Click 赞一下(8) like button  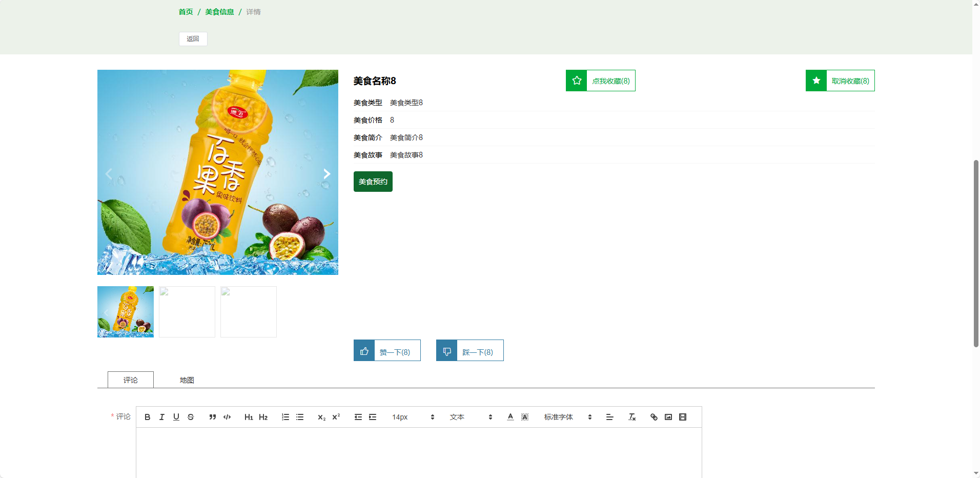point(387,351)
